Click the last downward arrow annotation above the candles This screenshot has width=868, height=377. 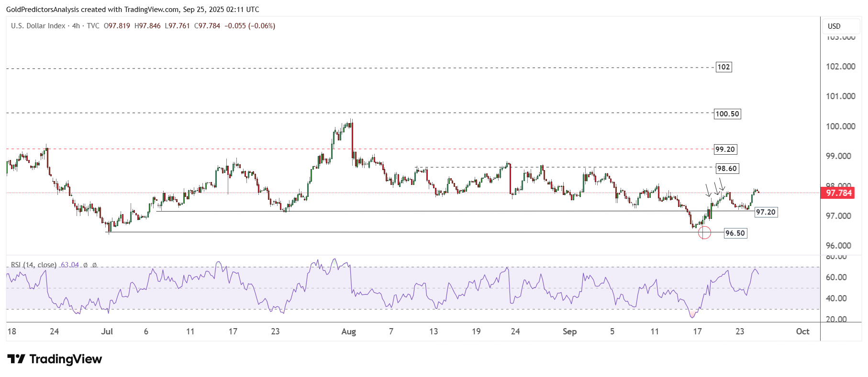[722, 184]
